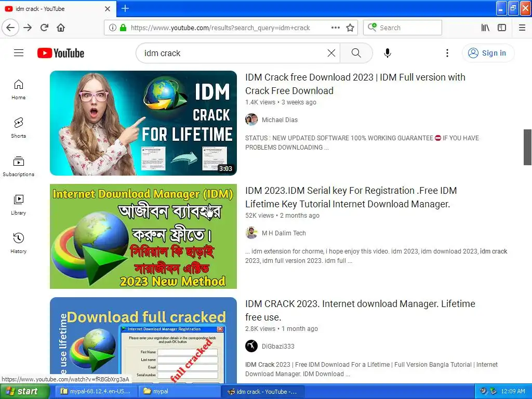Open a new tab with plus button
Viewport: 532px width, 399px height.
click(125, 8)
